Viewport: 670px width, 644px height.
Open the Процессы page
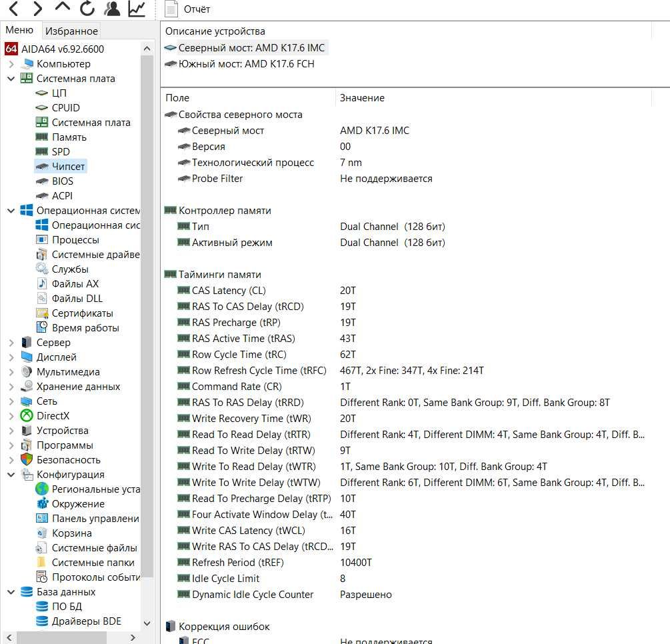75,240
